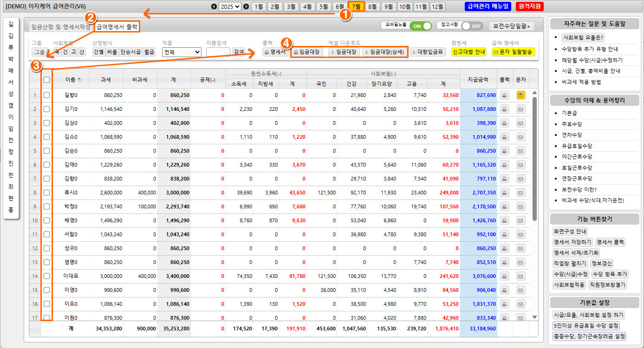Click the next year arrow icon

point(247,6)
